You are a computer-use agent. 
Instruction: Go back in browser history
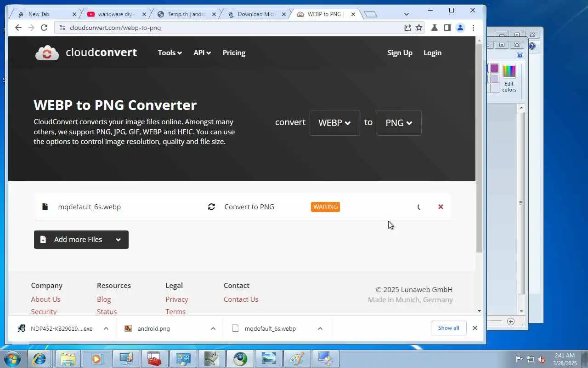[x=18, y=28]
